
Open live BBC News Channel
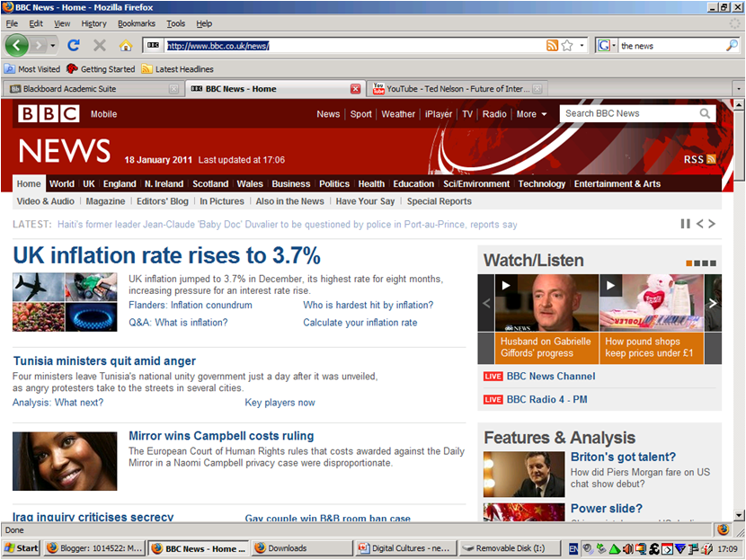551,377
